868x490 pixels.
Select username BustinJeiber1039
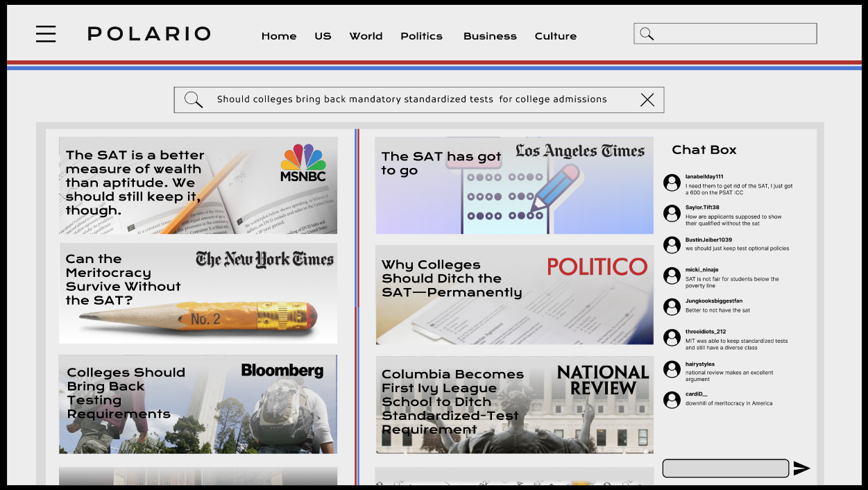tap(708, 240)
